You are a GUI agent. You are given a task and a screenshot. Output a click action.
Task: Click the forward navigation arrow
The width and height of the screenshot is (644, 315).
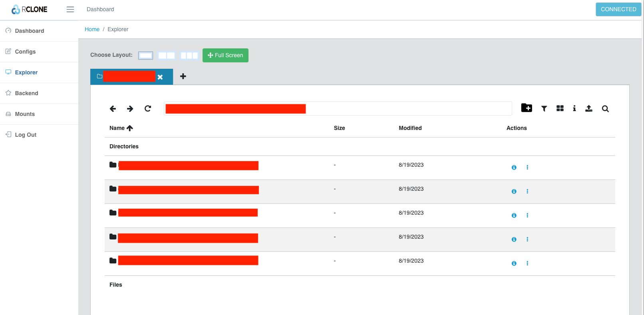tap(130, 109)
